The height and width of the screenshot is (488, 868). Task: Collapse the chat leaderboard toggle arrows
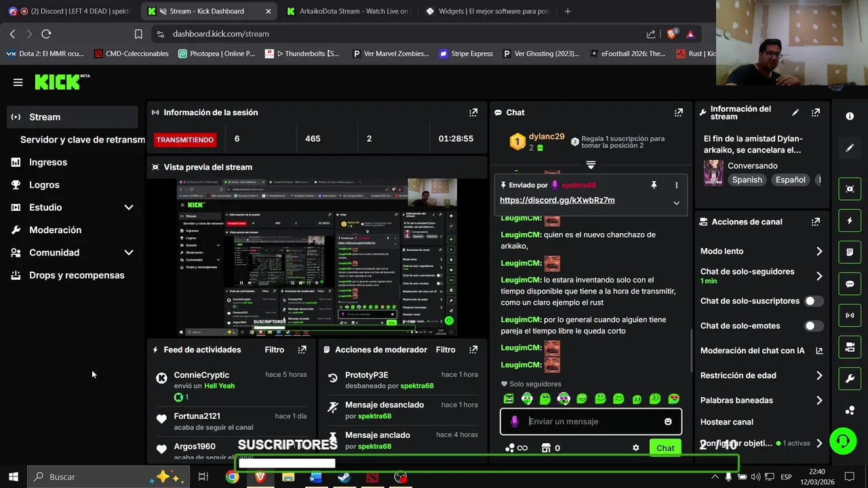tap(591, 165)
